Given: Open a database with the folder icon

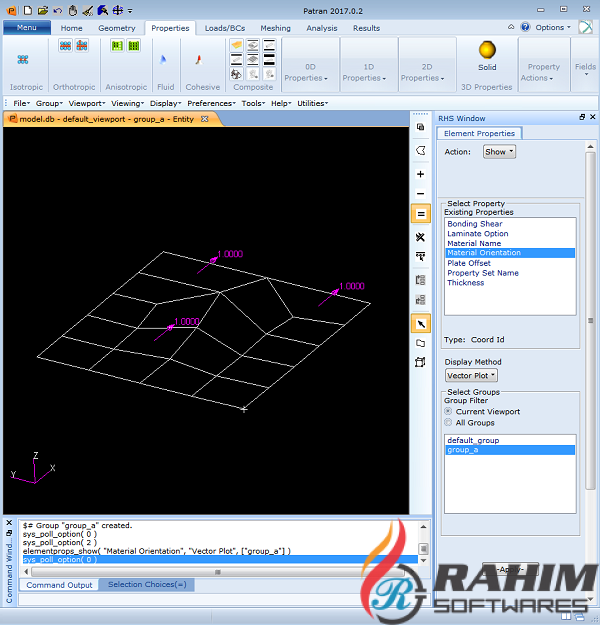Looking at the screenshot, I should point(43,11).
